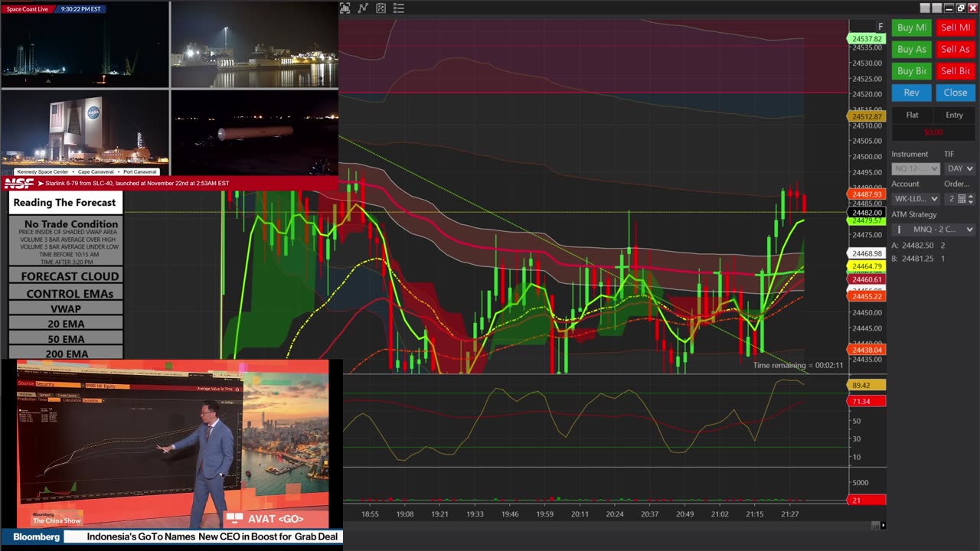The height and width of the screenshot is (551, 980).
Task: Click the chart scroll arrow at bottom right
Action: click(883, 525)
